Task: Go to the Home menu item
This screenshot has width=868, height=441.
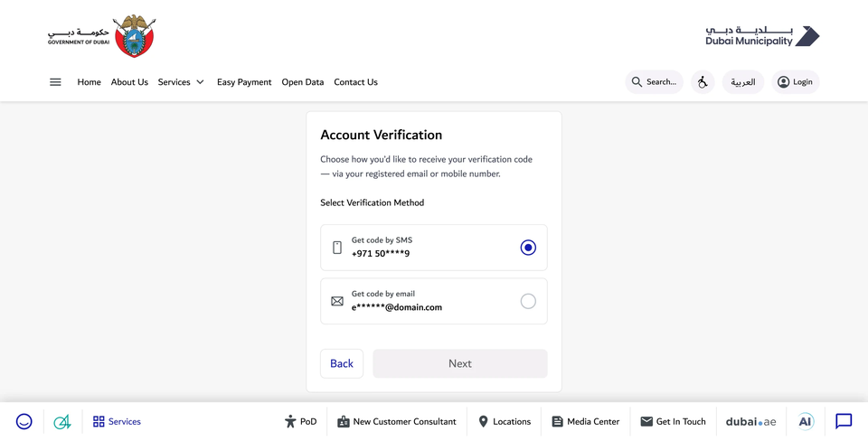Action: pyautogui.click(x=90, y=82)
